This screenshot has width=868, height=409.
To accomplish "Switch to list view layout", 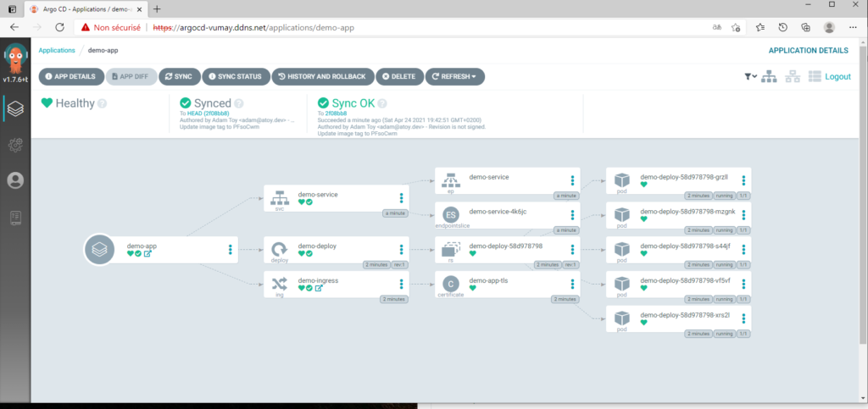I will pos(815,76).
